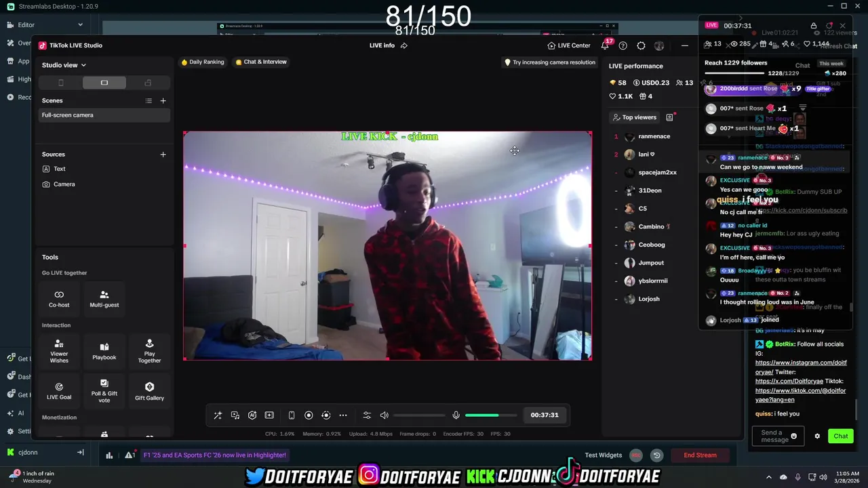Select the Full-screen camera scene

point(104,115)
